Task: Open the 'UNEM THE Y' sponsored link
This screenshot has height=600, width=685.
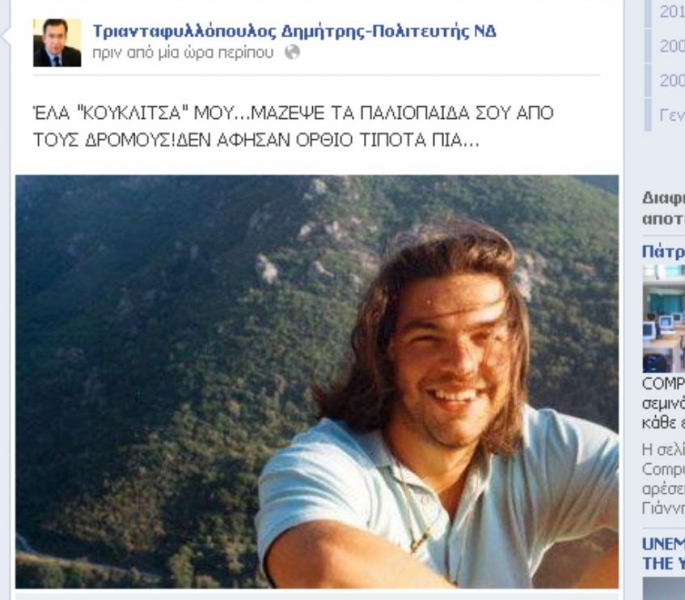Action: tap(664, 554)
